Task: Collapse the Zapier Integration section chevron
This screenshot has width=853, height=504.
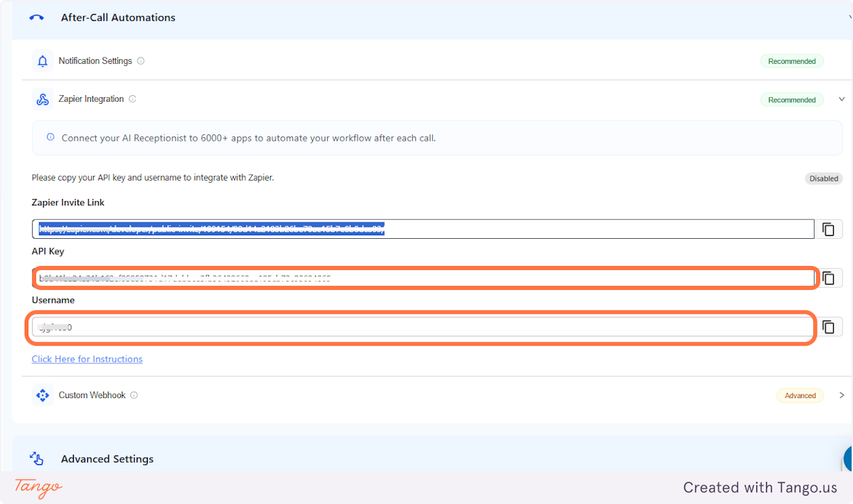Action: pos(842,100)
